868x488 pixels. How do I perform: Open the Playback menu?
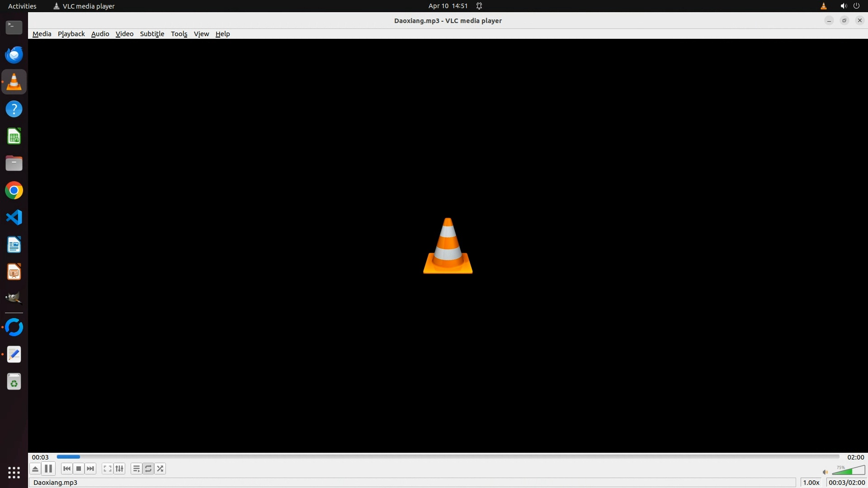[71, 34]
